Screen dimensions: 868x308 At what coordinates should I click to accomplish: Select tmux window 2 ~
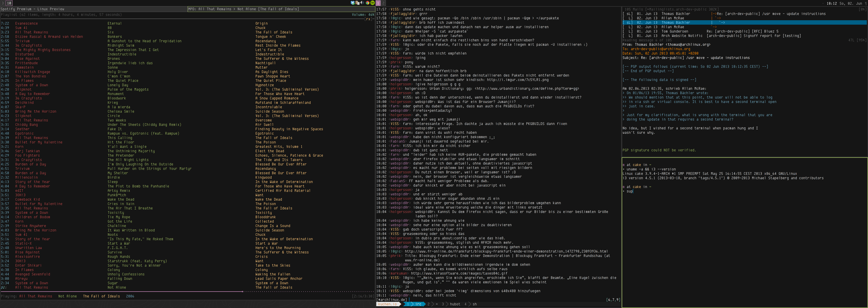(433, 304)
